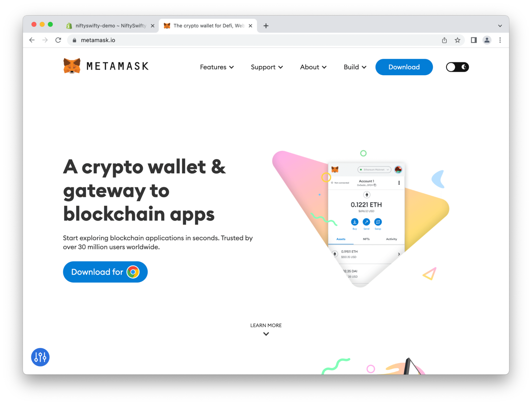Toggle dark mode switch
This screenshot has width=532, height=405.
pos(457,67)
